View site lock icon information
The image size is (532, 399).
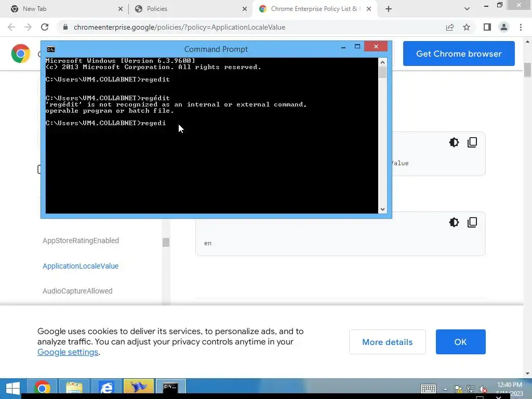(x=65, y=27)
